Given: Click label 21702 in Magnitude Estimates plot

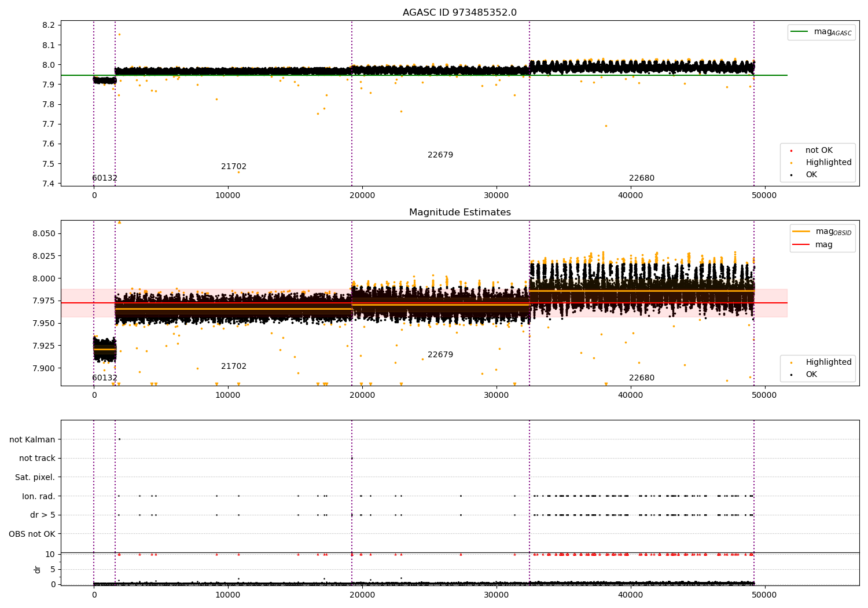Looking at the screenshot, I should click(234, 367).
